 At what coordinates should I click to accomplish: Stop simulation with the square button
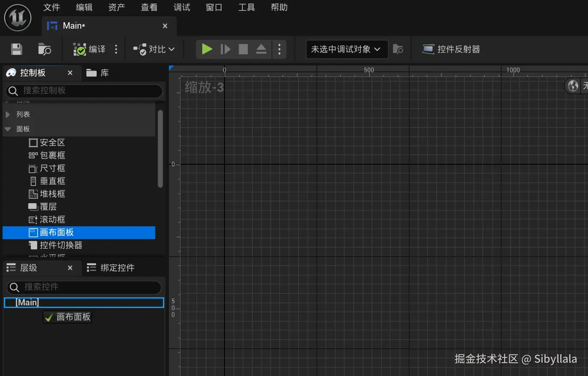243,49
